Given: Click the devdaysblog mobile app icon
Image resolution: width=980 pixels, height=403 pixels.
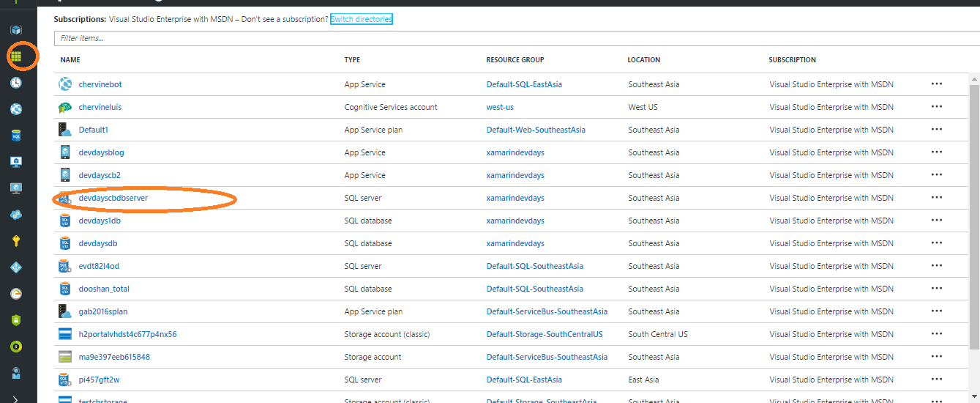Looking at the screenshot, I should [65, 152].
